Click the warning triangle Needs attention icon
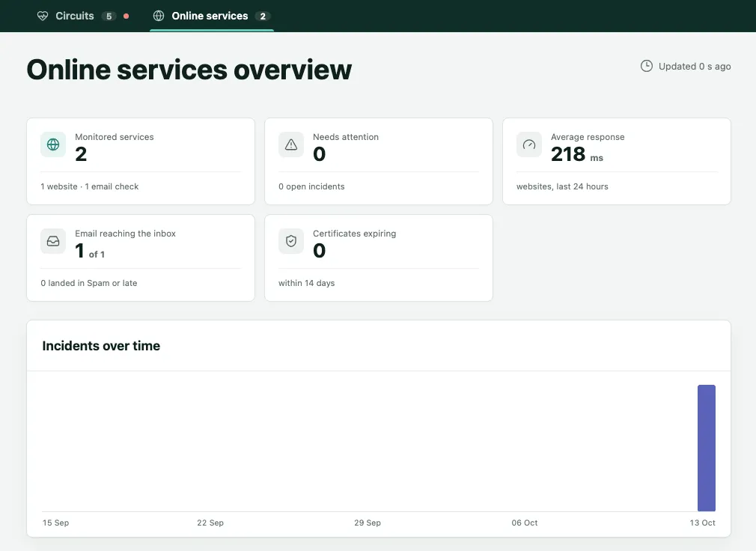Screen dimensions: 756x551 (x=291, y=144)
